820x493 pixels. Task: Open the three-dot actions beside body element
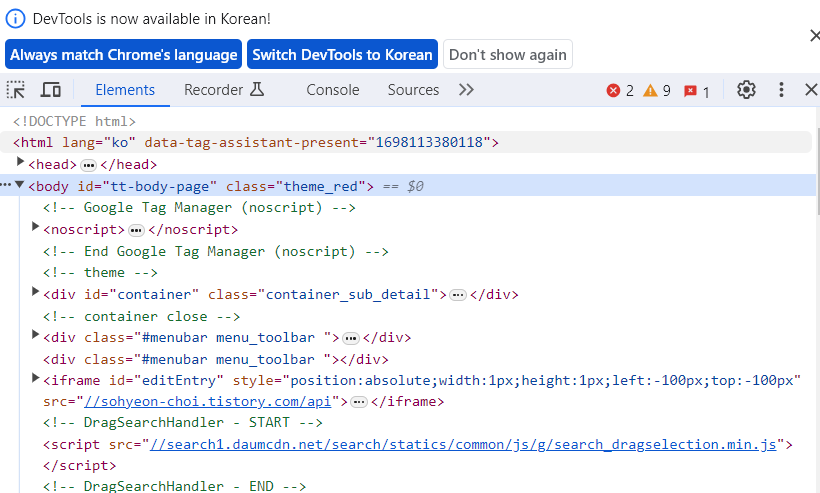coord(6,185)
